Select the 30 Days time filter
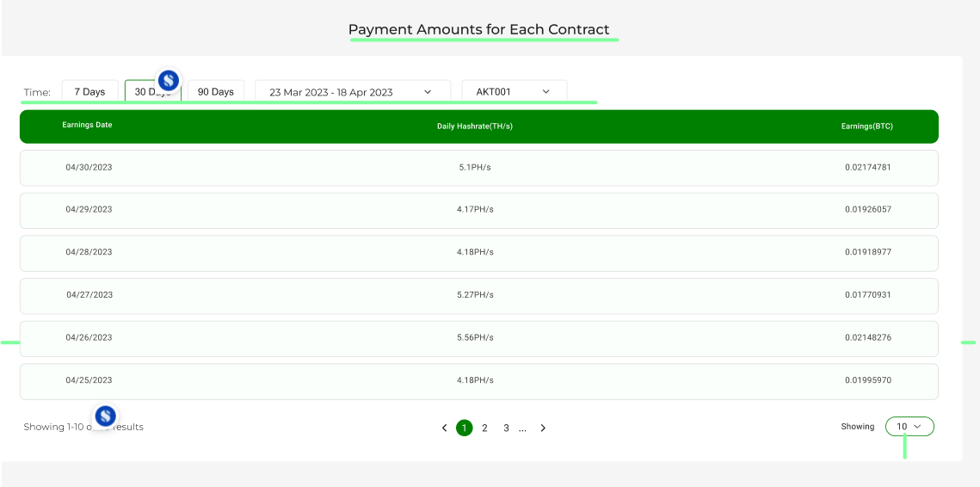This screenshot has height=487, width=980. point(153,91)
